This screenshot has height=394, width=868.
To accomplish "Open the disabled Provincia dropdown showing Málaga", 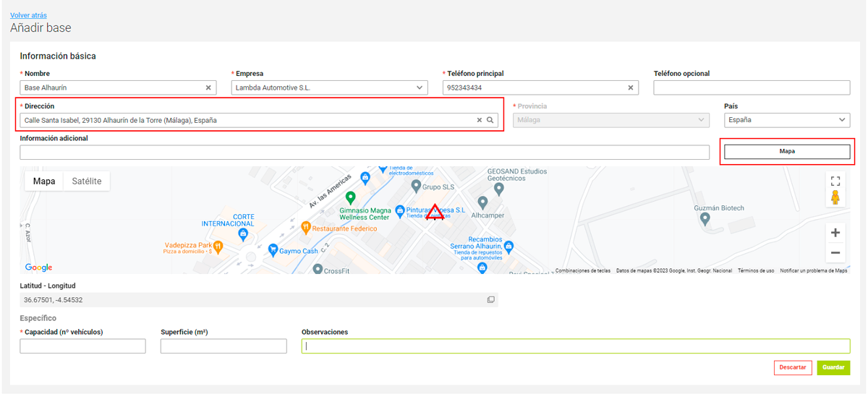I will 611,120.
